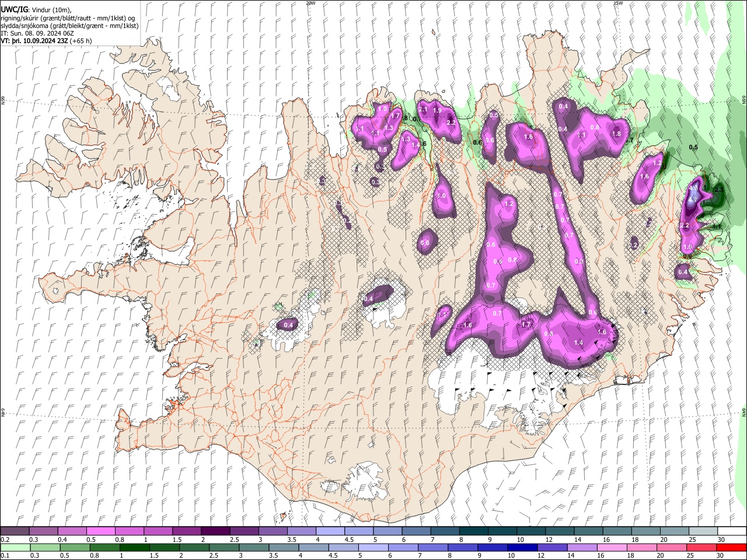The image size is (747, 560).
Task: Pick the dark teal 9 mm snow swatch
Action: click(502, 531)
